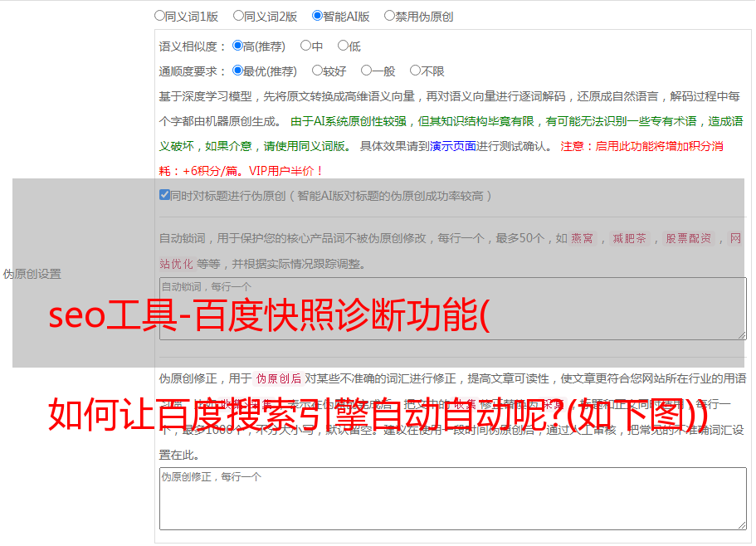
Task: Click the 语义相似度 label
Action: (x=193, y=46)
